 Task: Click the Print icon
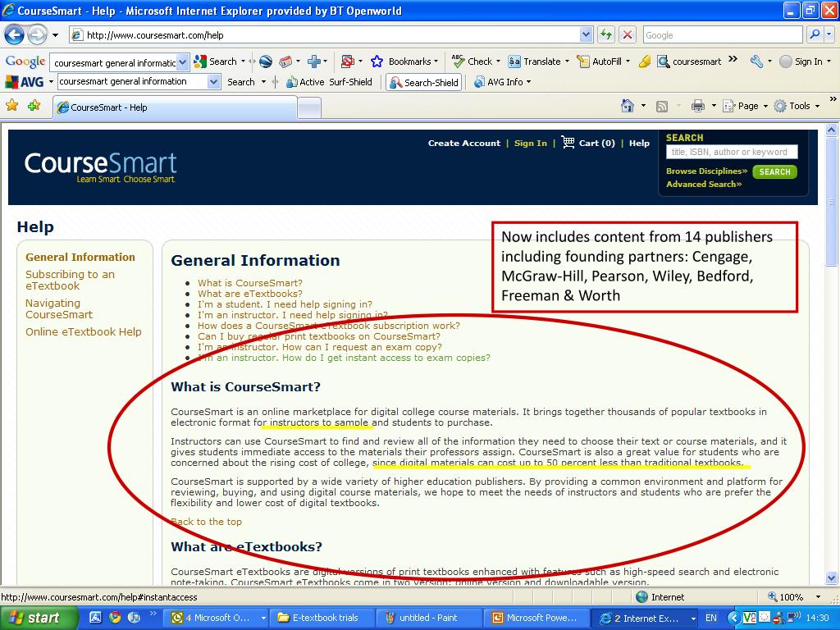697,106
